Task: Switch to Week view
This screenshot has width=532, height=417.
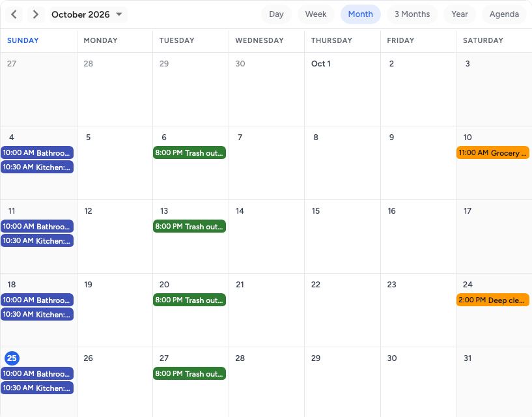Action: (x=316, y=14)
